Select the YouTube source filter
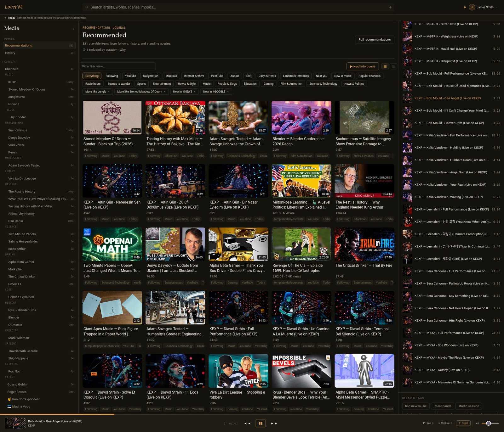The height and width of the screenshot is (432, 504). click(130, 76)
